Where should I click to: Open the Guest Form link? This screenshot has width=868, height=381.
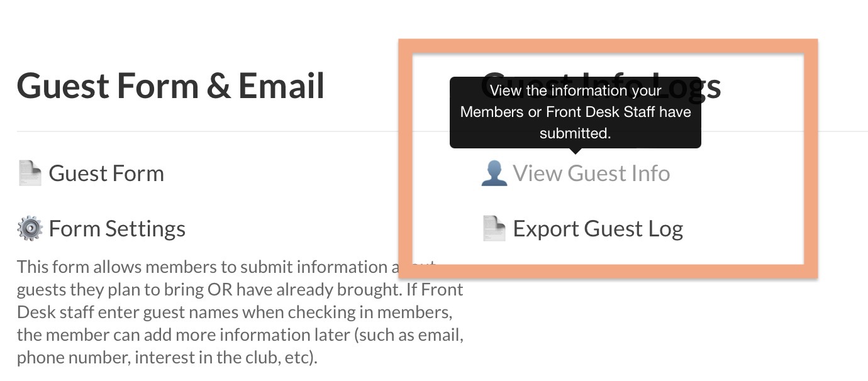pyautogui.click(x=106, y=173)
